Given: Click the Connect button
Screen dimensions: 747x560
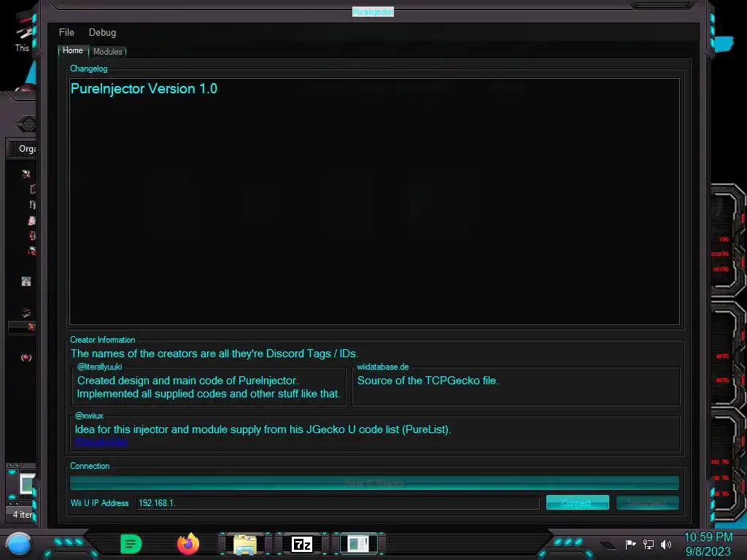Looking at the screenshot, I should (577, 503).
